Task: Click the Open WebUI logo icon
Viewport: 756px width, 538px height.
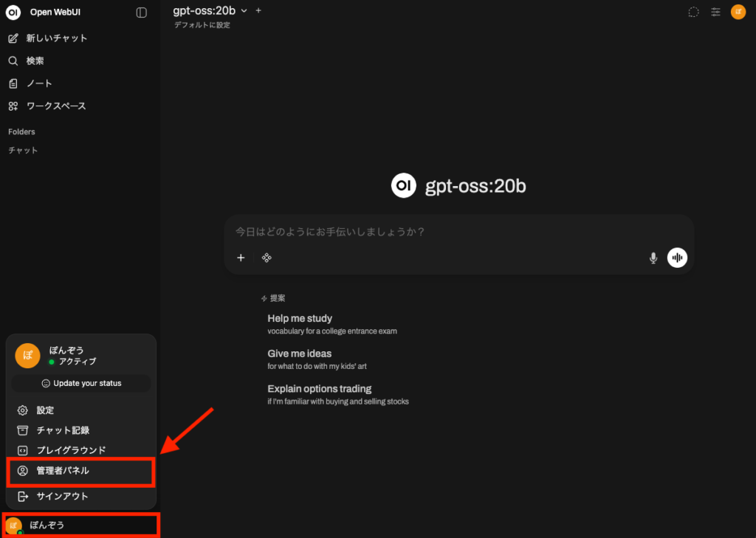Action: pos(13,13)
